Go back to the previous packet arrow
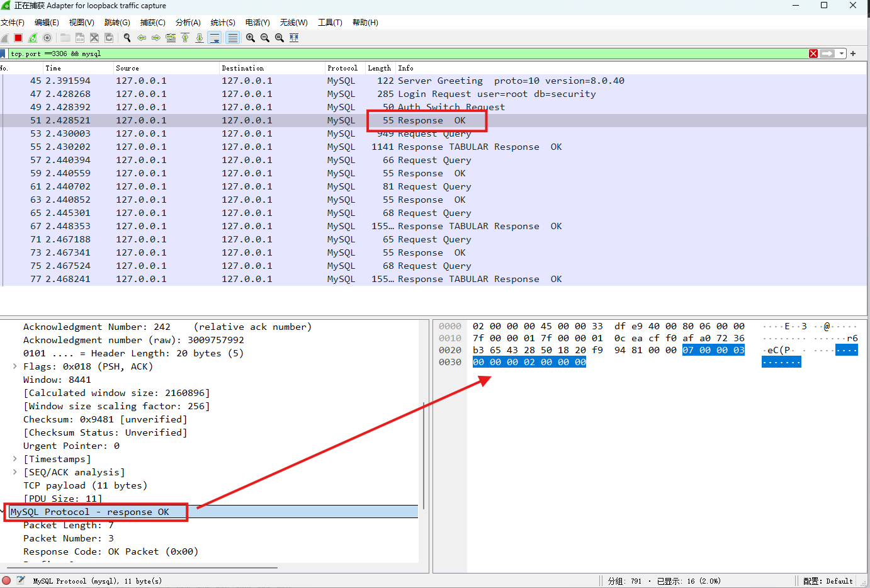The height and width of the screenshot is (588, 870). tap(142, 38)
